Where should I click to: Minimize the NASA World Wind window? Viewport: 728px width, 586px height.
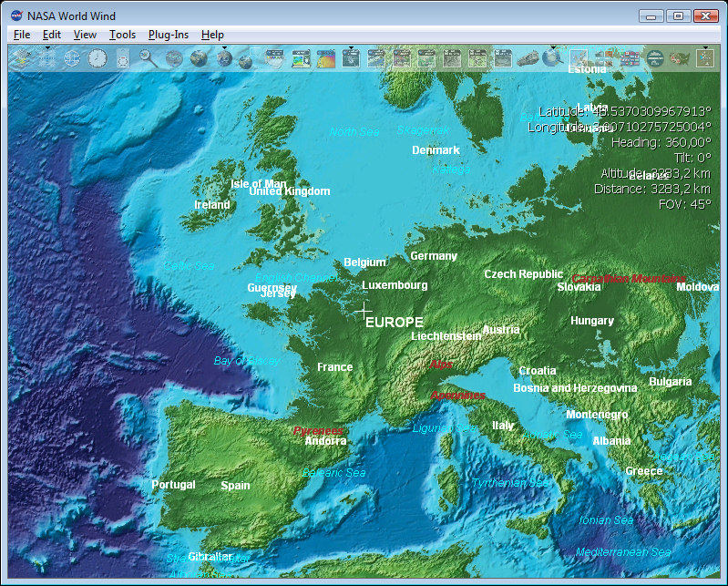[651, 16]
